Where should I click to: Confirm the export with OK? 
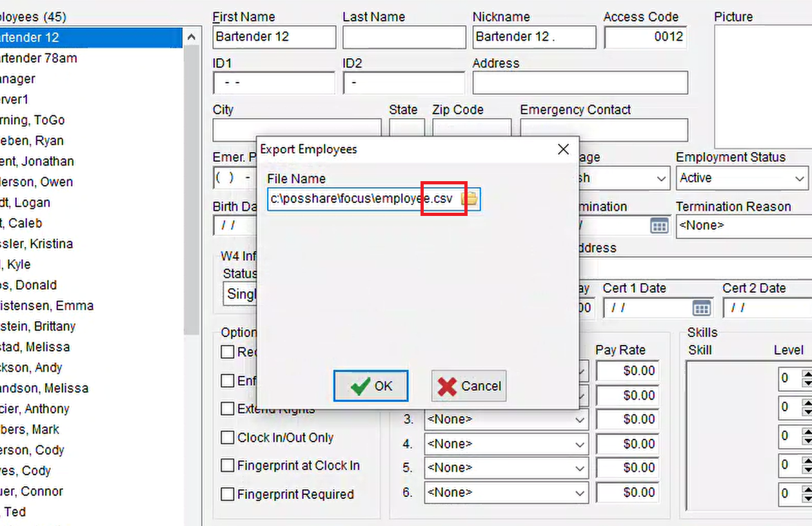tap(371, 386)
